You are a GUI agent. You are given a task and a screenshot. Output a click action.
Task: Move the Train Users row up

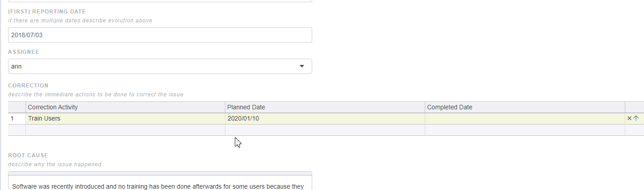(636, 119)
